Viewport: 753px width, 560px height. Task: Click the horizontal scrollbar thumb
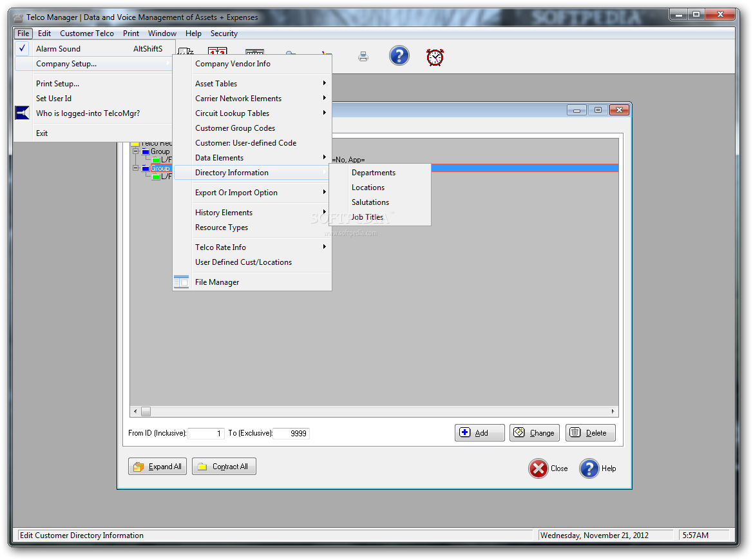[146, 411]
